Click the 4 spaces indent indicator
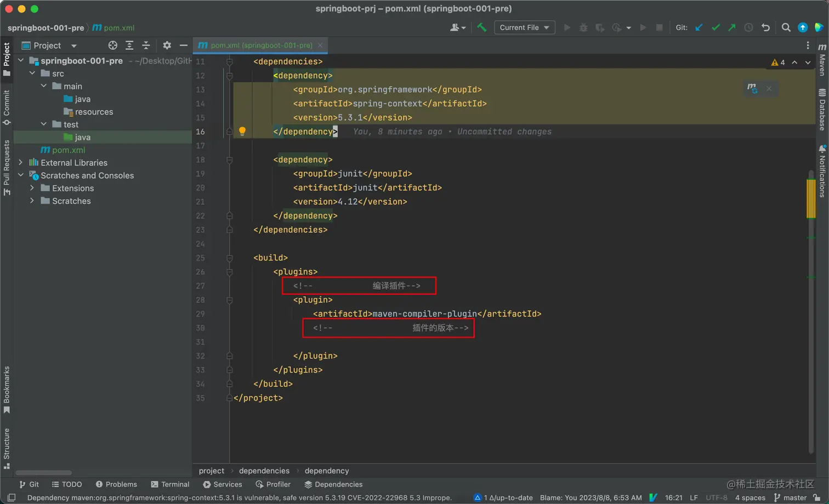The height and width of the screenshot is (504, 829). [750, 497]
